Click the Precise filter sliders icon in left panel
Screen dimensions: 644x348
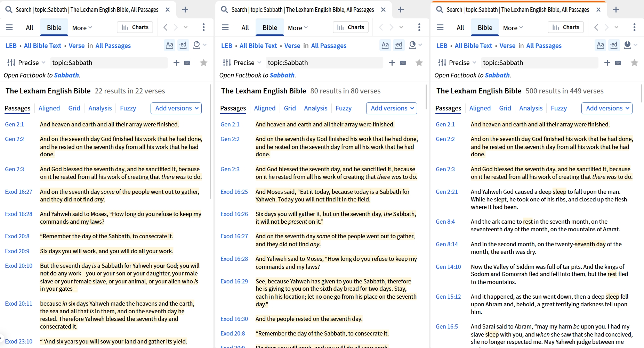pyautogui.click(x=11, y=63)
